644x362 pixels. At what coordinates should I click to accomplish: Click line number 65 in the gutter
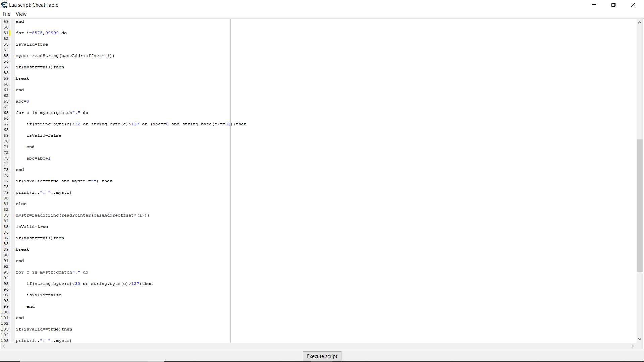click(6, 113)
